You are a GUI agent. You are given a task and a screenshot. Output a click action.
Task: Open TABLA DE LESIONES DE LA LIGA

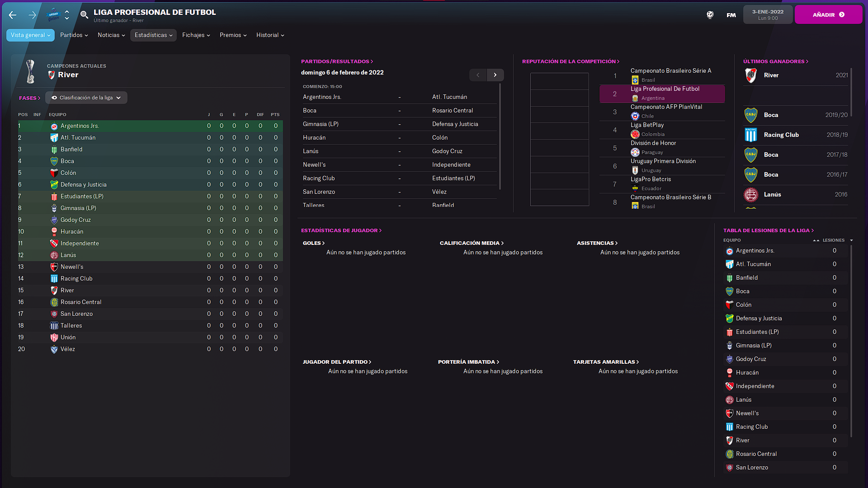[x=769, y=230]
